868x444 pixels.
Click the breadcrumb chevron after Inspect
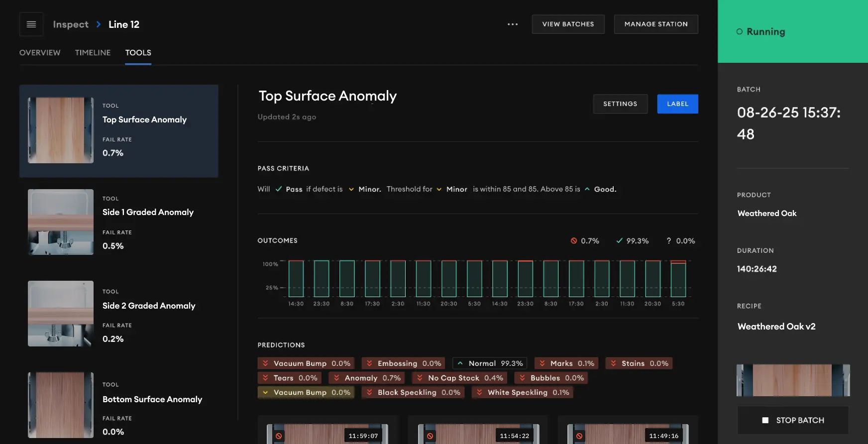[x=99, y=24]
